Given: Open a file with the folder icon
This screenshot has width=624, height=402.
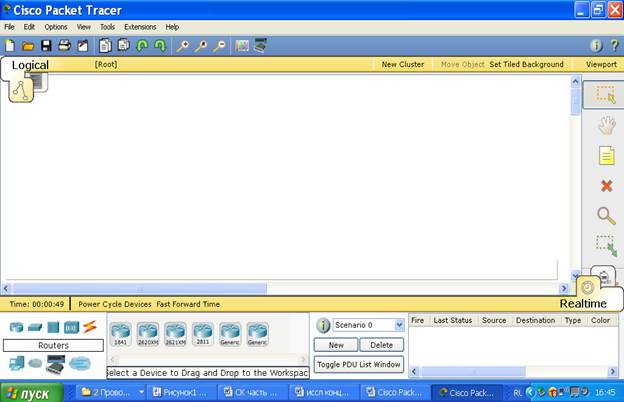Looking at the screenshot, I should pyautogui.click(x=28, y=46).
